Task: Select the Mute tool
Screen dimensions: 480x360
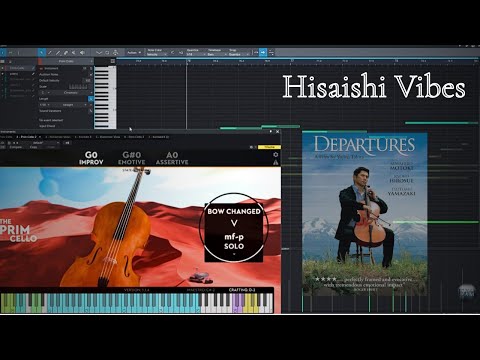Action: tap(74, 52)
